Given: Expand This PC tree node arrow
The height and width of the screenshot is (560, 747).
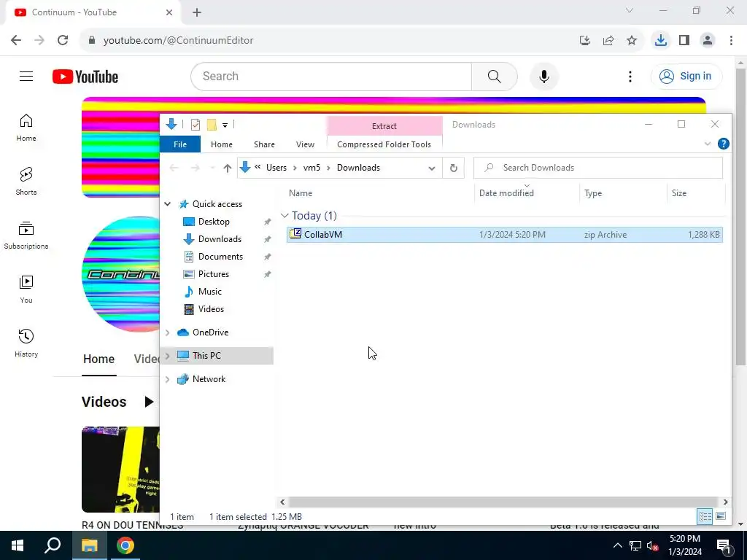Looking at the screenshot, I should [168, 356].
